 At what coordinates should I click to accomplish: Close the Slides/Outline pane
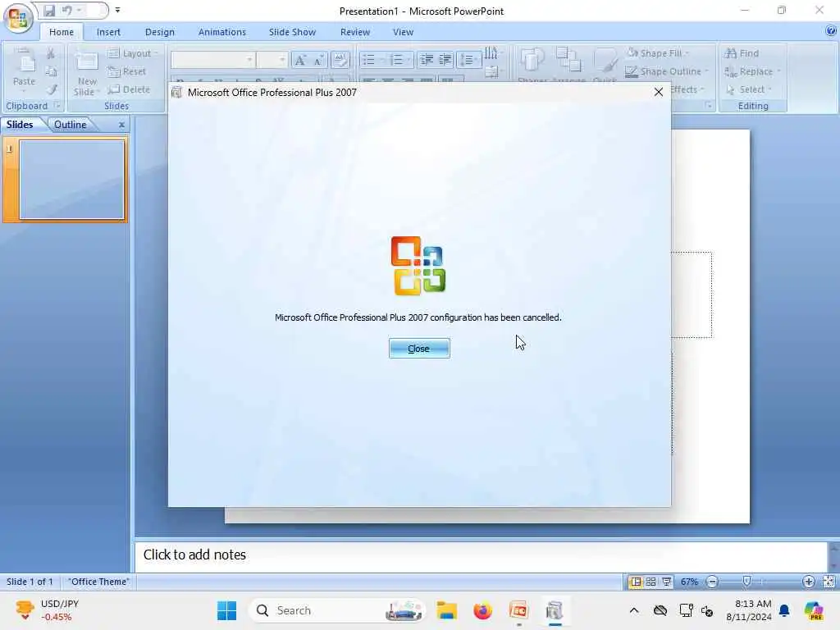click(121, 125)
